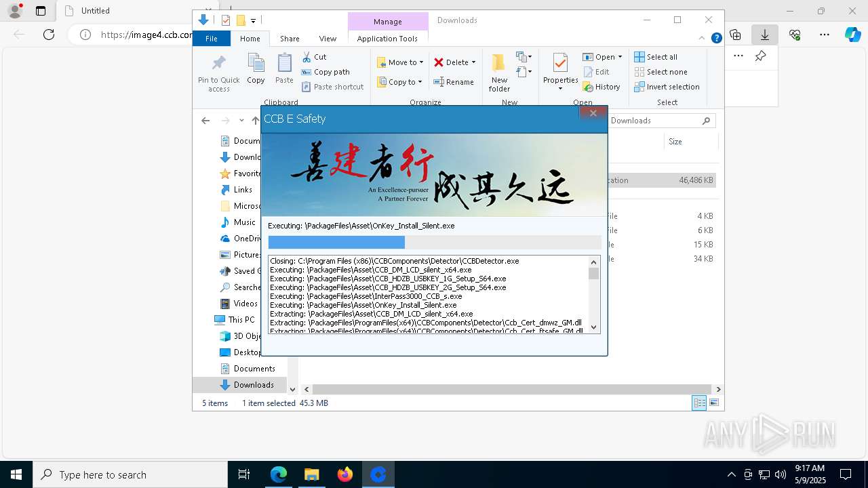Open the File menu in Explorer
Viewport: 868px width, 488px height.
click(212, 39)
